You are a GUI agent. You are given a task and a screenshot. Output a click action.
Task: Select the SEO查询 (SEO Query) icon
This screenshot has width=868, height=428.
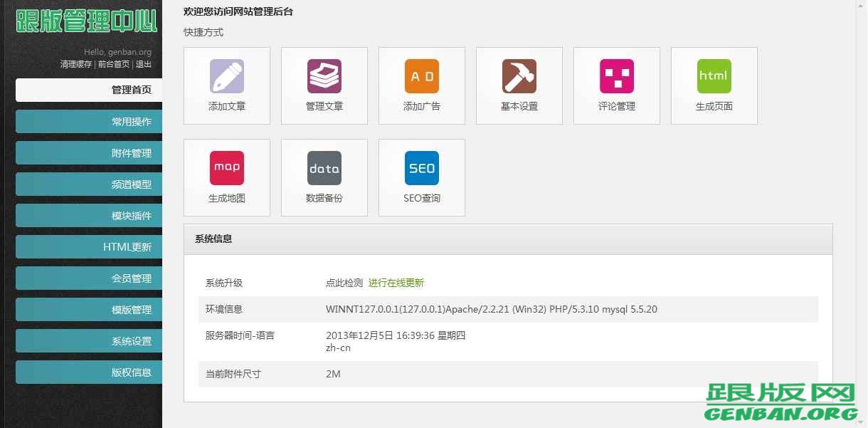421,176
